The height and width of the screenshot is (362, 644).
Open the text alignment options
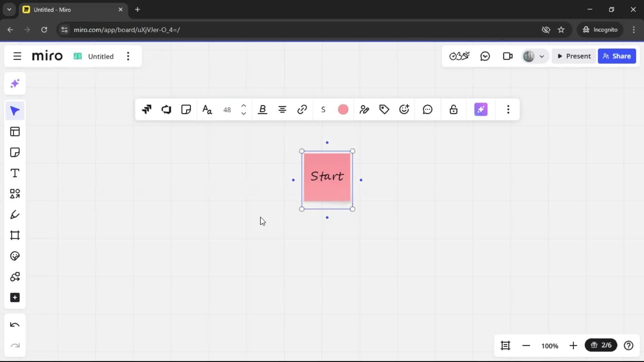(282, 110)
